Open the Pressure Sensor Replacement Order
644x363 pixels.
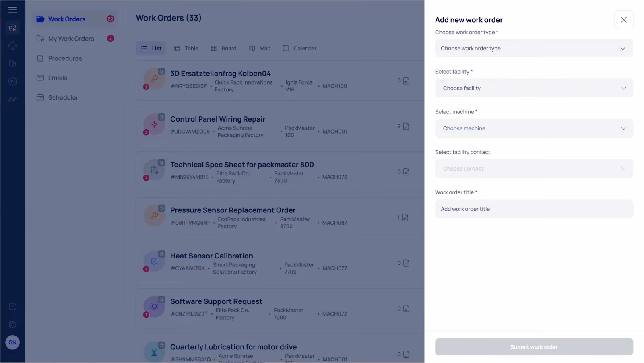[x=233, y=210]
